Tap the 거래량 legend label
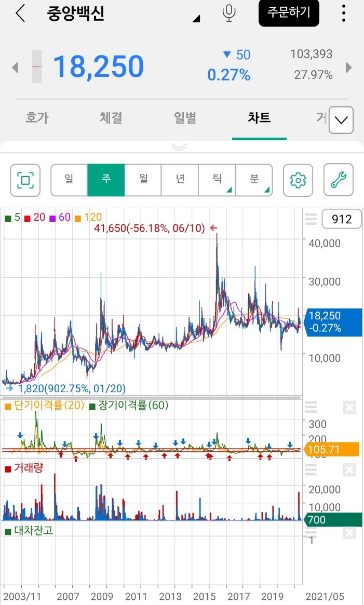This screenshot has height=605, width=364. click(24, 468)
